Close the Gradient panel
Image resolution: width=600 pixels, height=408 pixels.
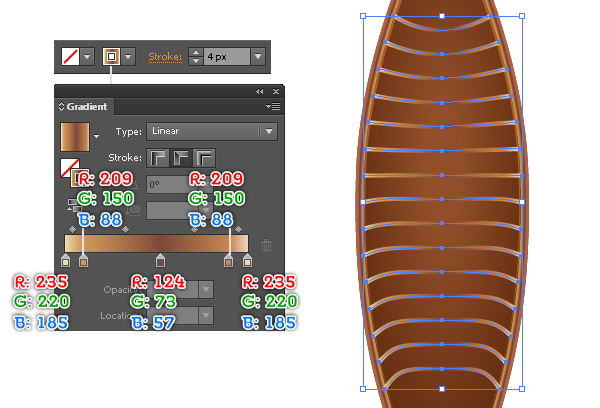pyautogui.click(x=276, y=91)
